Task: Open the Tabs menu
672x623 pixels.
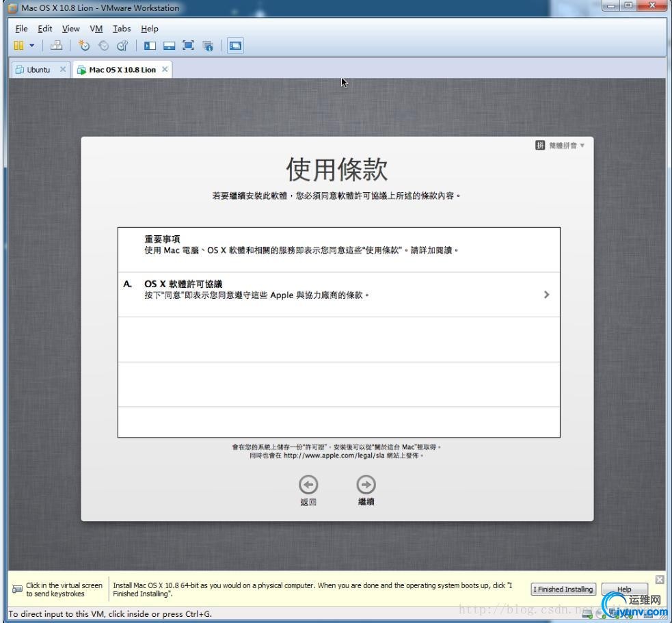Action: 122,29
